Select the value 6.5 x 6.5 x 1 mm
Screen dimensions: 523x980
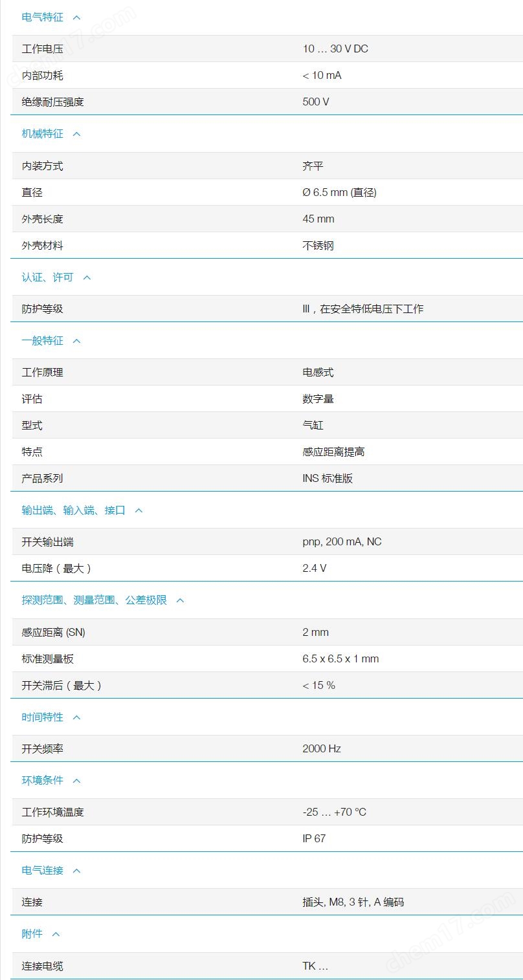point(340,659)
